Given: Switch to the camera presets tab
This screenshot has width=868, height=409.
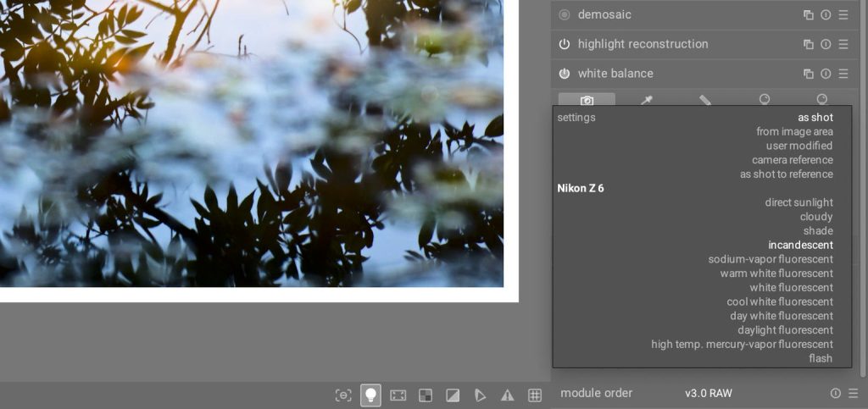Looking at the screenshot, I should click(587, 100).
